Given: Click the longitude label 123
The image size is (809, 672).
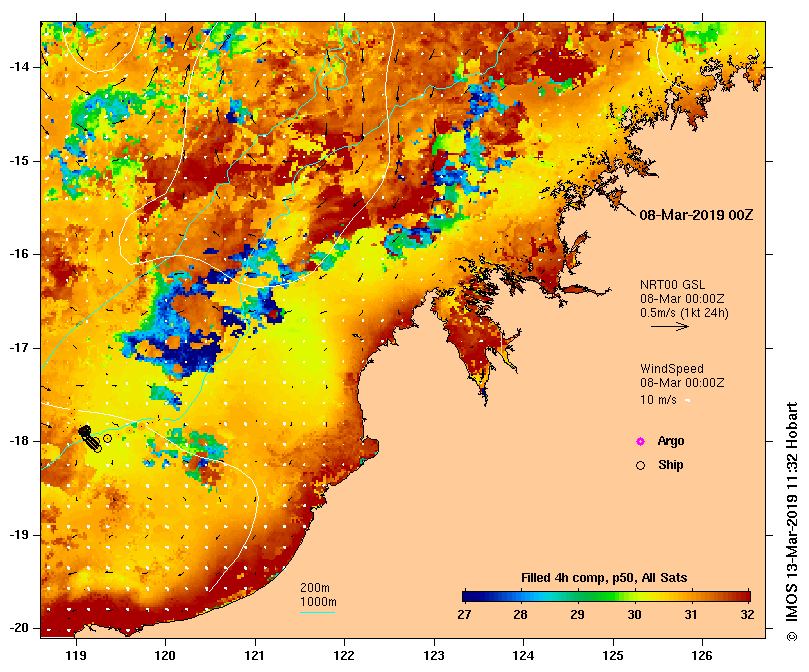Looking at the screenshot, I should point(434,656).
